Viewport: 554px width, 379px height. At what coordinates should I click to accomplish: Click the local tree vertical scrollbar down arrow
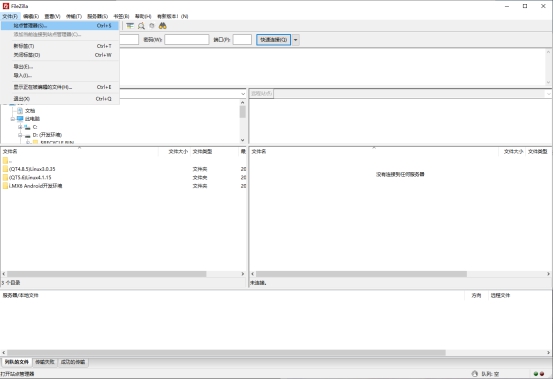tap(243, 140)
